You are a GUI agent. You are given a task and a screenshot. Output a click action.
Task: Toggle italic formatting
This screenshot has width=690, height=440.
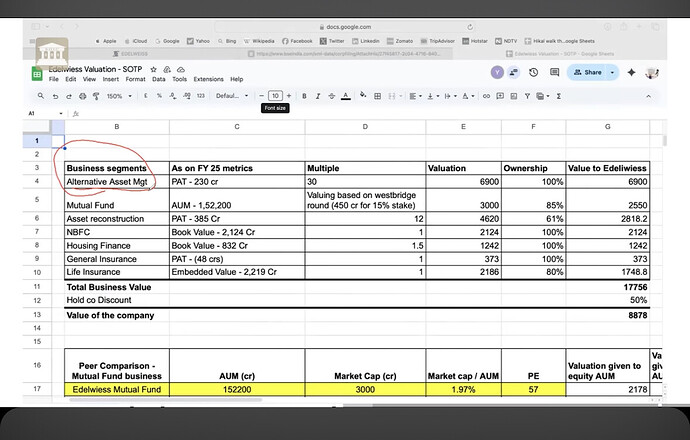pos(317,96)
